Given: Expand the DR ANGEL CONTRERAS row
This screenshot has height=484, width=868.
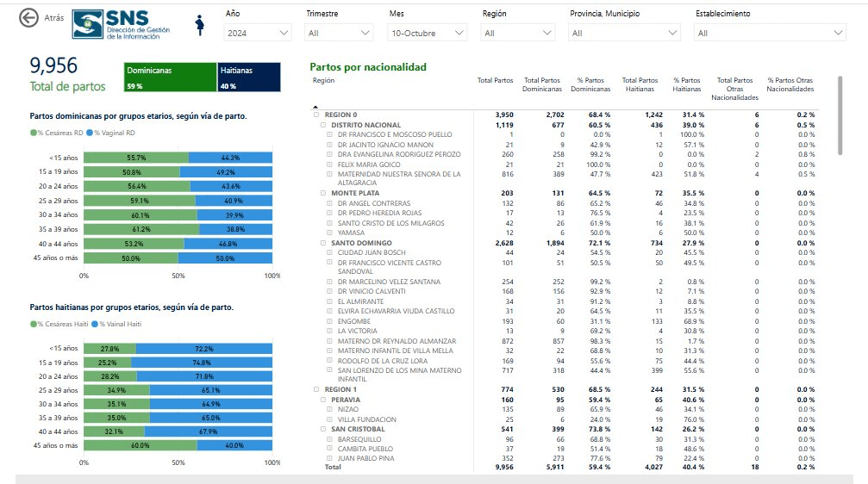Looking at the screenshot, I should 330,203.
